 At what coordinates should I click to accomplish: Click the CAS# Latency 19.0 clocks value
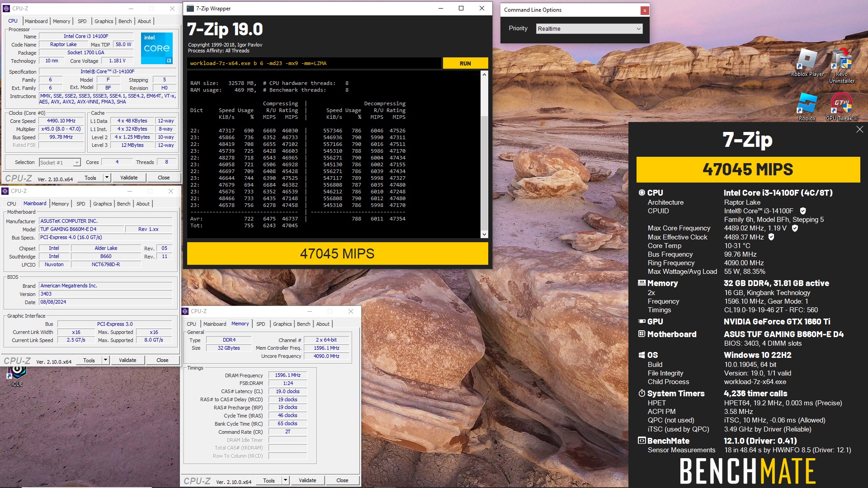pyautogui.click(x=288, y=391)
